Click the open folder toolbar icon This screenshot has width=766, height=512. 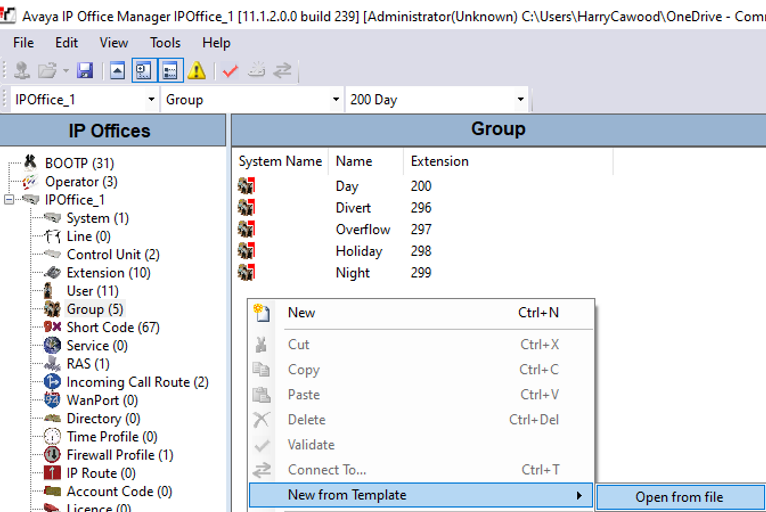pos(47,71)
